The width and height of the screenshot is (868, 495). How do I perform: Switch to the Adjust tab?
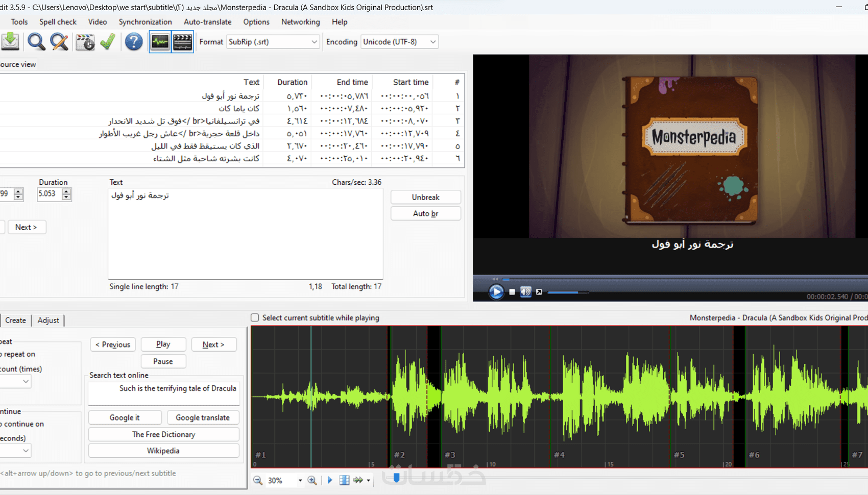[x=48, y=320]
